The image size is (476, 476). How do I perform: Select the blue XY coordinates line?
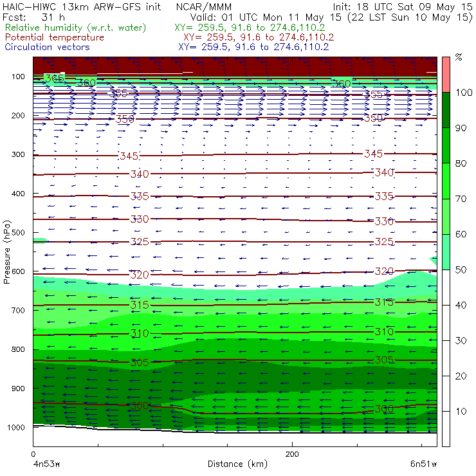pos(253,47)
